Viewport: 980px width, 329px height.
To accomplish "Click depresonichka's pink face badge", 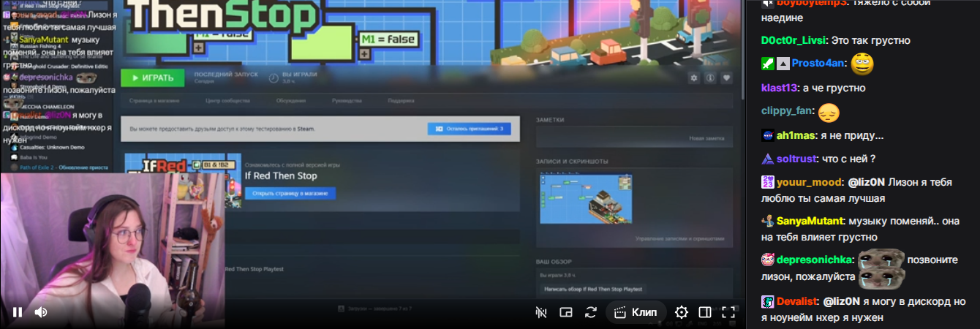I will coord(767,260).
